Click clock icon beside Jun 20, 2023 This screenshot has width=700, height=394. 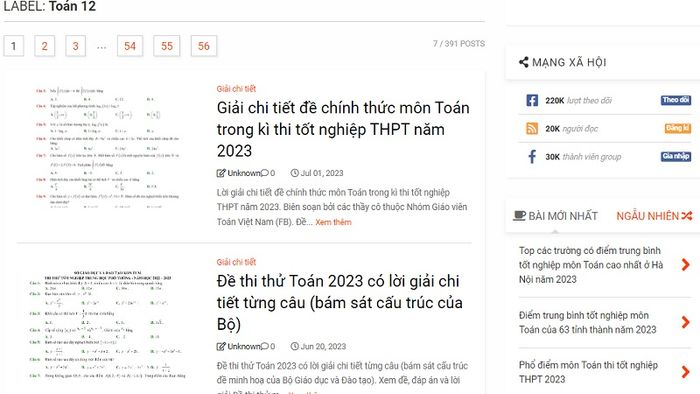[x=295, y=346]
